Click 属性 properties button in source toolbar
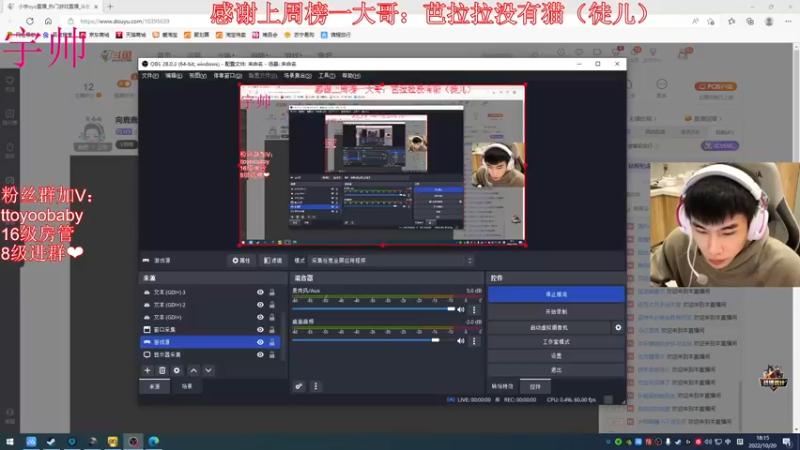Image resolution: width=800 pixels, height=450 pixels. point(241,261)
